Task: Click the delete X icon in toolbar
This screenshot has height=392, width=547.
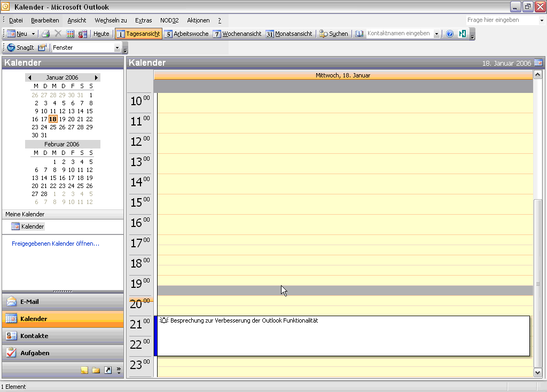Action: [x=58, y=34]
